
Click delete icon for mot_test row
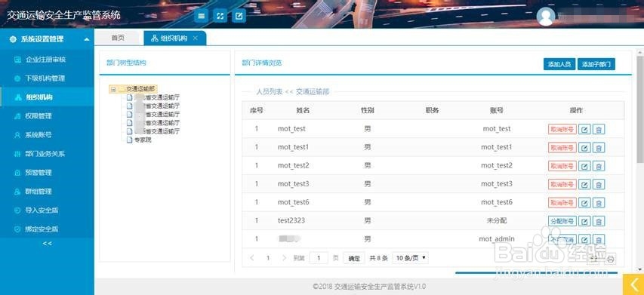tap(599, 129)
